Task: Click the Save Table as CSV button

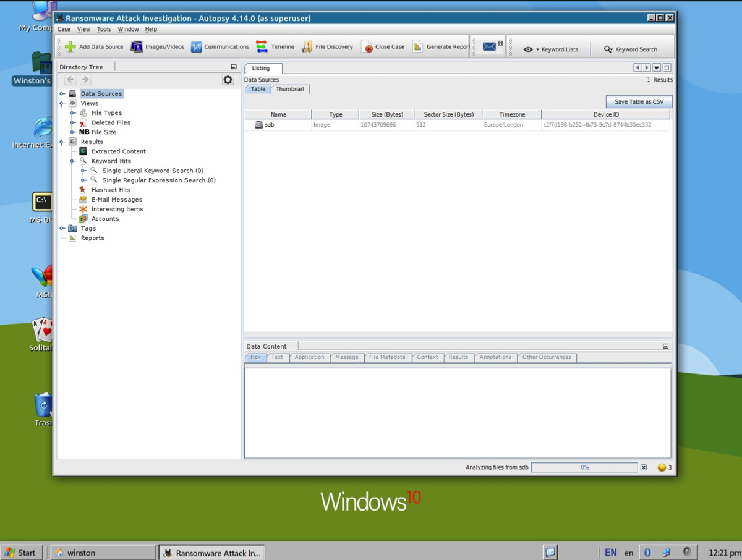Action: [639, 102]
